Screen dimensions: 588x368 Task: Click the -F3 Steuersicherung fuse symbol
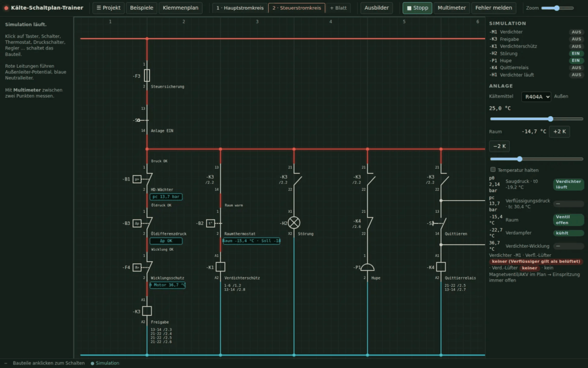(147, 75)
